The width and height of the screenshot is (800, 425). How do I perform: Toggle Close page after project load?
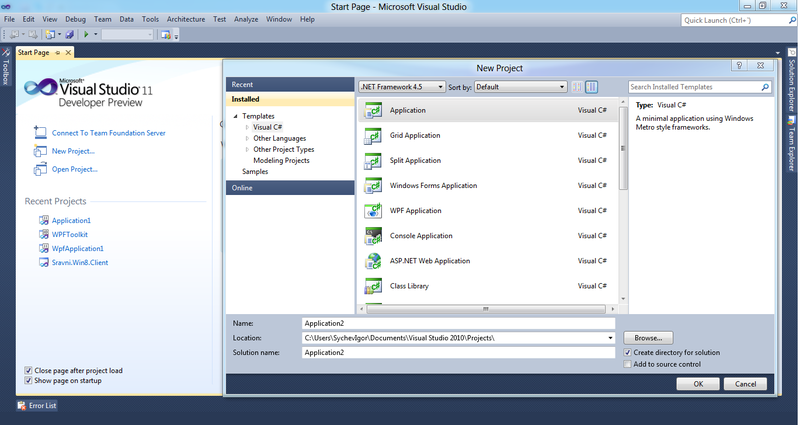pyautogui.click(x=29, y=370)
